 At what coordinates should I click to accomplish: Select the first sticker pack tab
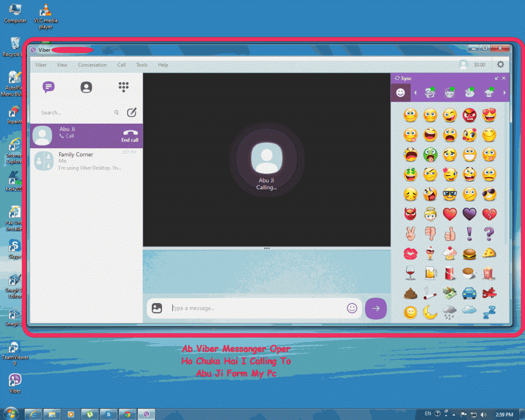[x=430, y=92]
